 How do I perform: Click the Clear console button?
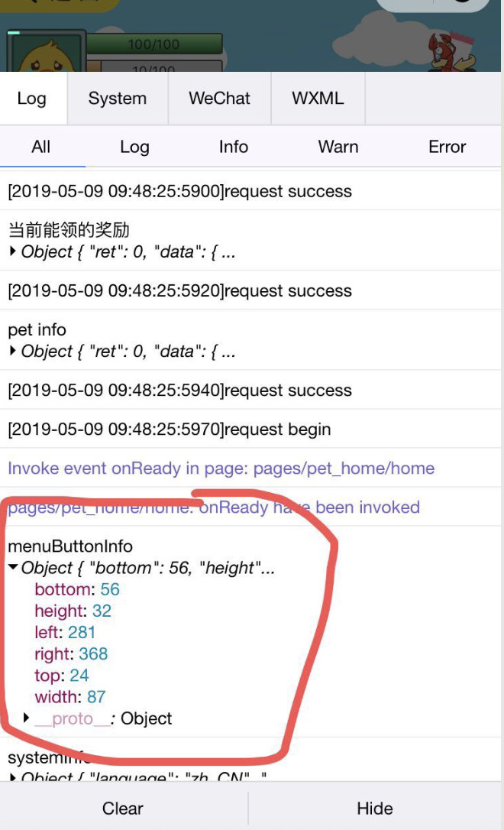pos(123,809)
